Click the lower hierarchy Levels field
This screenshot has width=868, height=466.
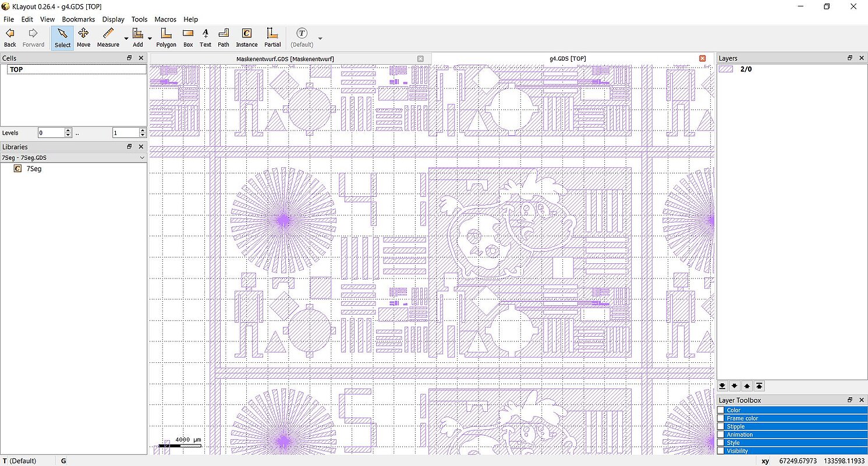click(x=51, y=133)
